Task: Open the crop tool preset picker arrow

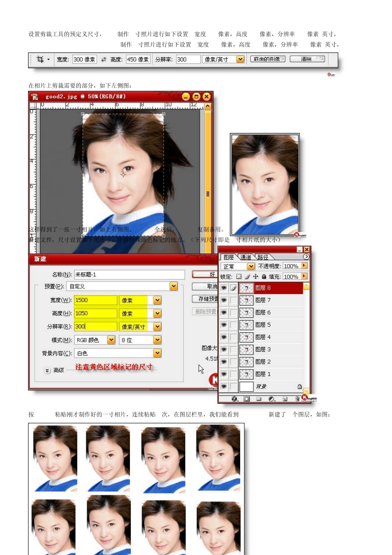Action: click(x=48, y=60)
